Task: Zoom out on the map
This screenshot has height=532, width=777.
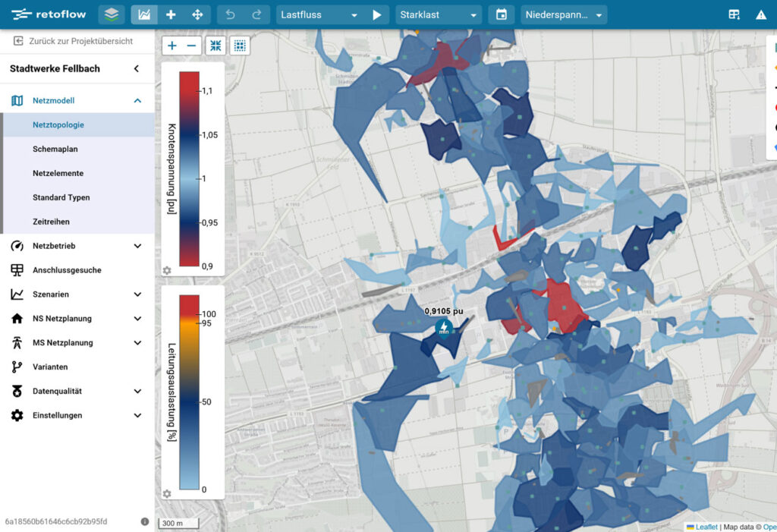Action: point(192,46)
